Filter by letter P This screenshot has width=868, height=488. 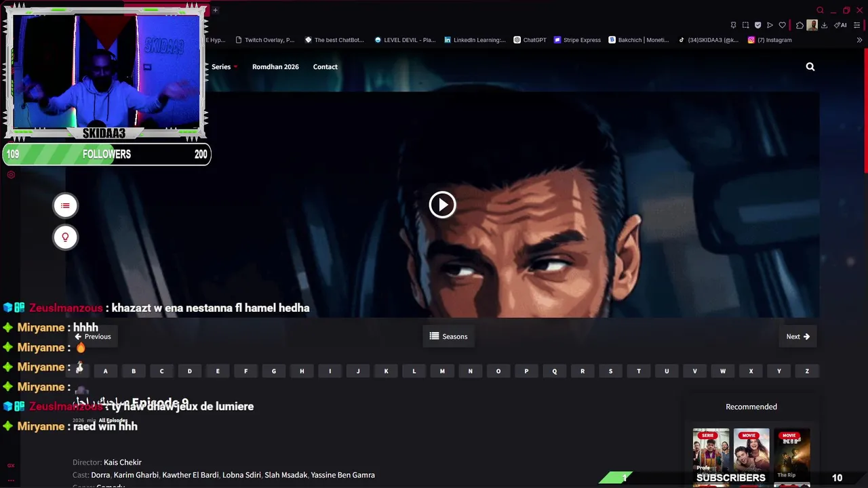[526, 371]
